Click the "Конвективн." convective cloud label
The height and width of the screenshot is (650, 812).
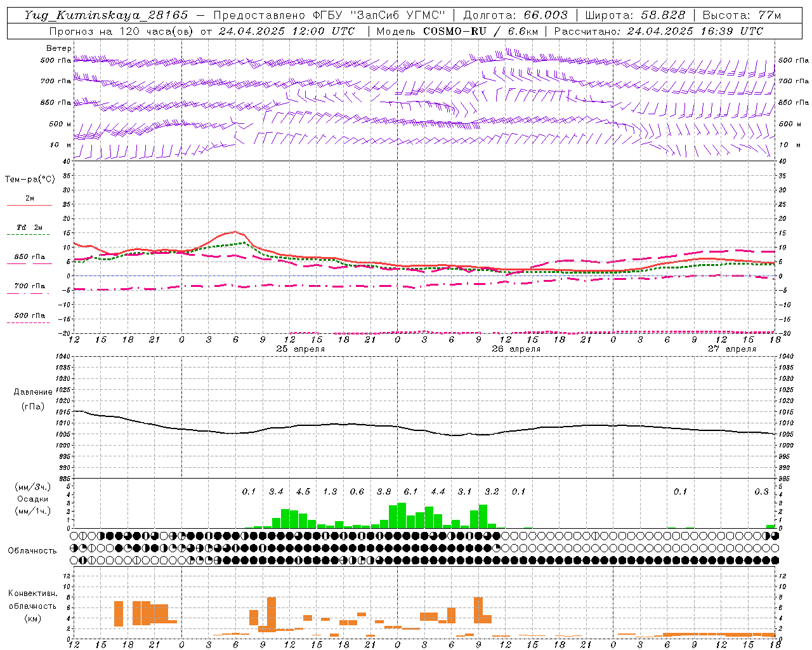click(x=32, y=594)
